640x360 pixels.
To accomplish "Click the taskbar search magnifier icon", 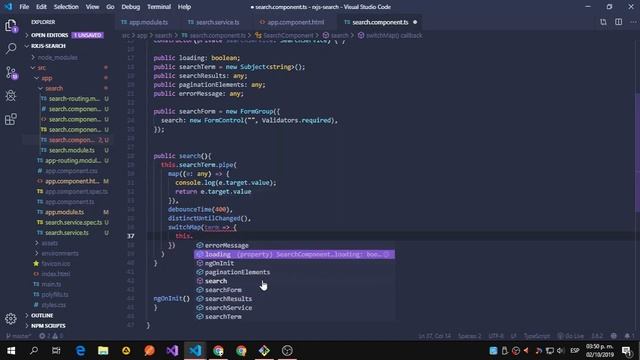I will 34,351.
